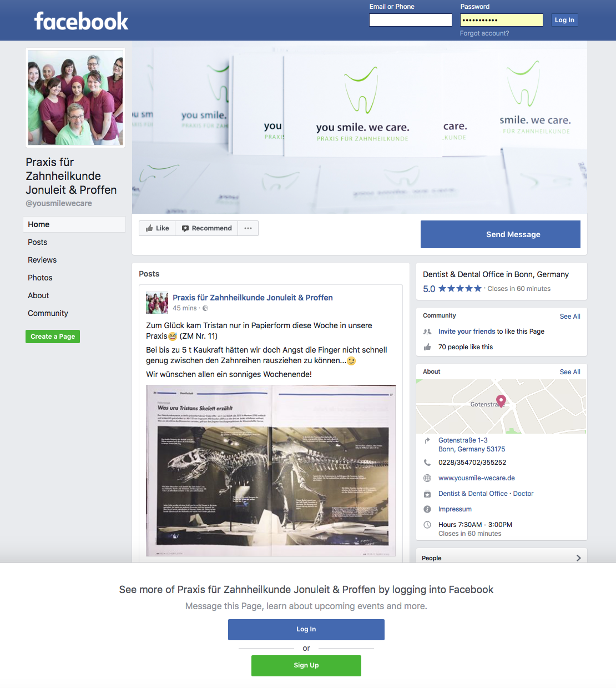
Task: Click the 5.0 rating score
Action: pyautogui.click(x=429, y=289)
